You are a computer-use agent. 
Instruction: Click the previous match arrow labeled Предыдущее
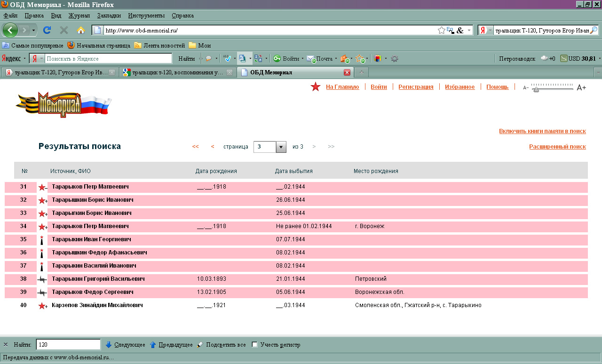(153, 345)
